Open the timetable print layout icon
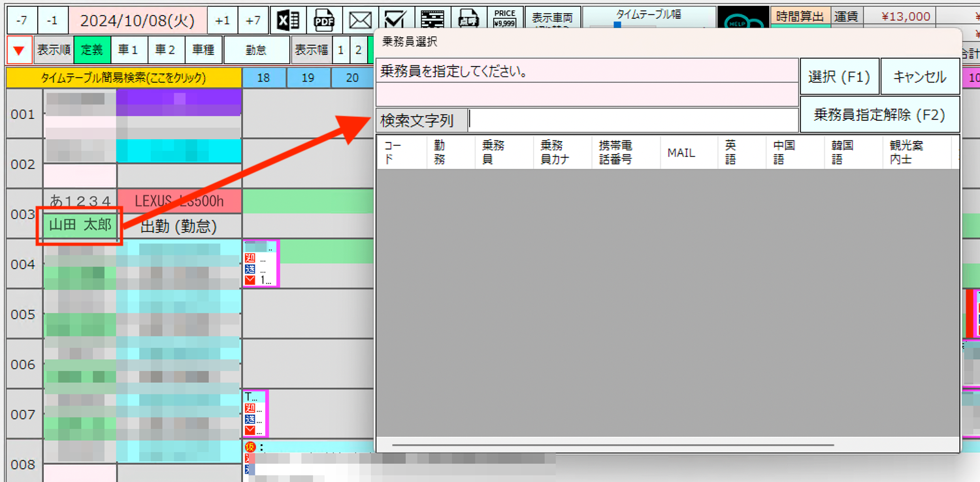 point(432,19)
